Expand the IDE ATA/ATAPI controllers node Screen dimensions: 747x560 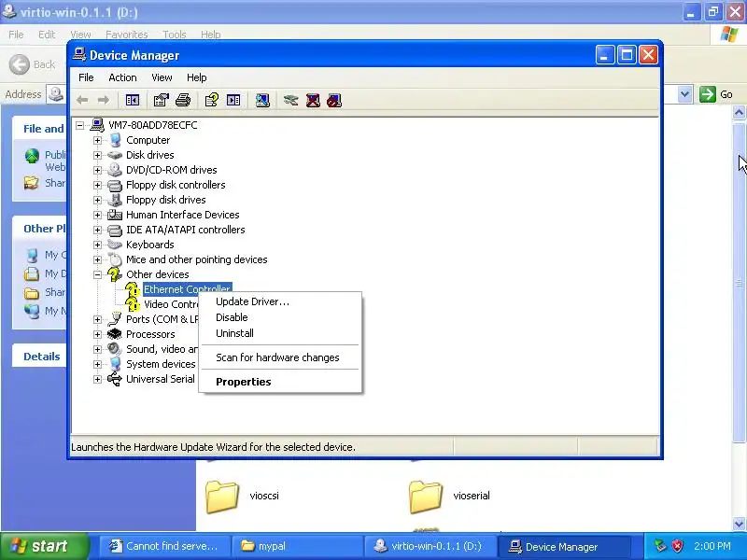click(98, 230)
